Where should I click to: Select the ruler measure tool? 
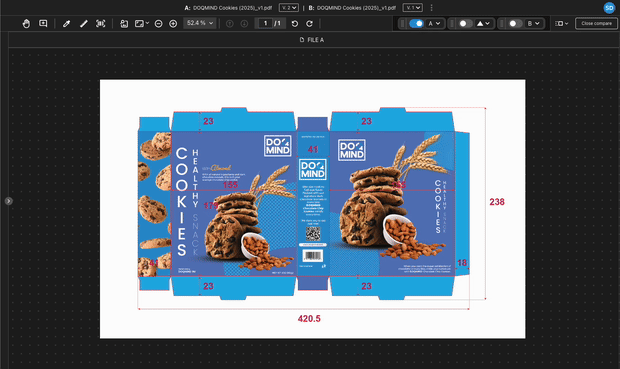(x=84, y=24)
